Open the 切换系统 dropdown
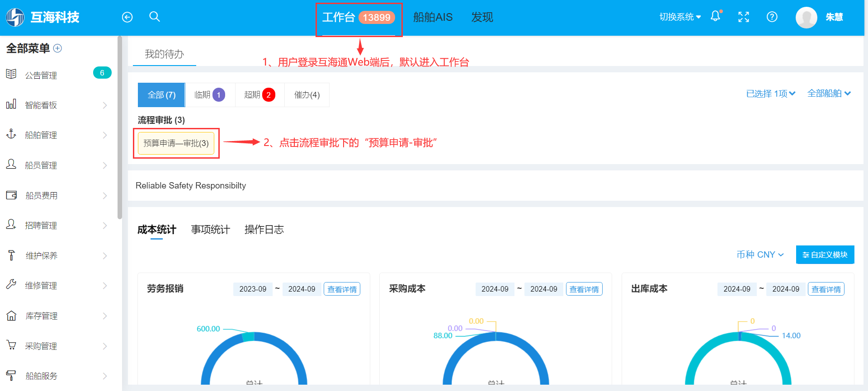This screenshot has height=391, width=868. coord(680,17)
